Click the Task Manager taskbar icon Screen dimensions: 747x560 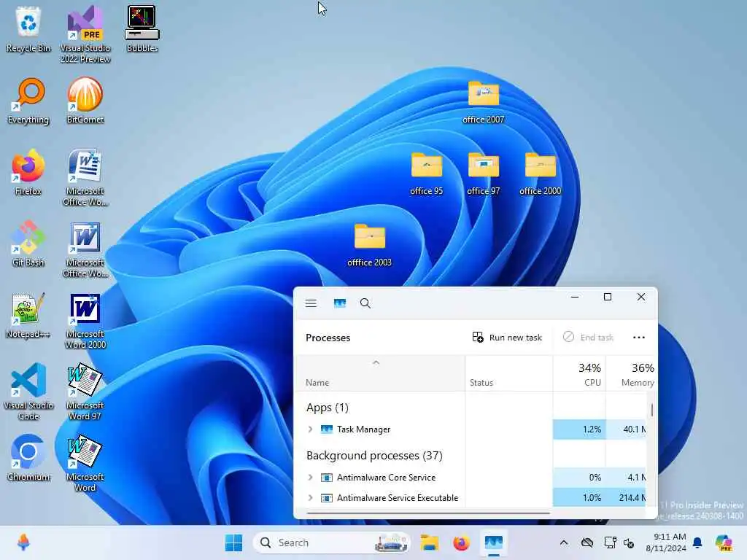pyautogui.click(x=494, y=542)
